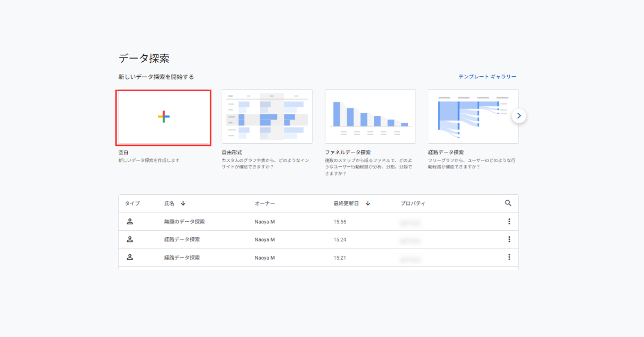The width and height of the screenshot is (644, 337).
Task: Open the search icon in explorations table
Action: point(508,203)
